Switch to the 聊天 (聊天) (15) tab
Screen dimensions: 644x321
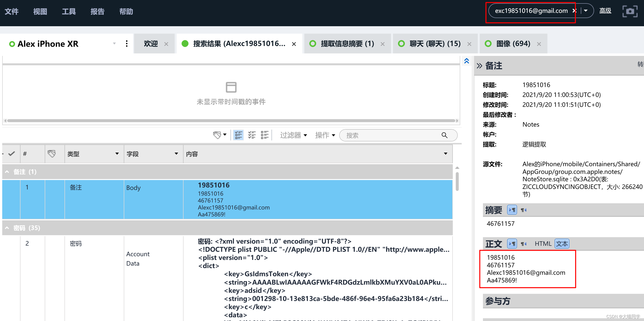click(x=435, y=44)
